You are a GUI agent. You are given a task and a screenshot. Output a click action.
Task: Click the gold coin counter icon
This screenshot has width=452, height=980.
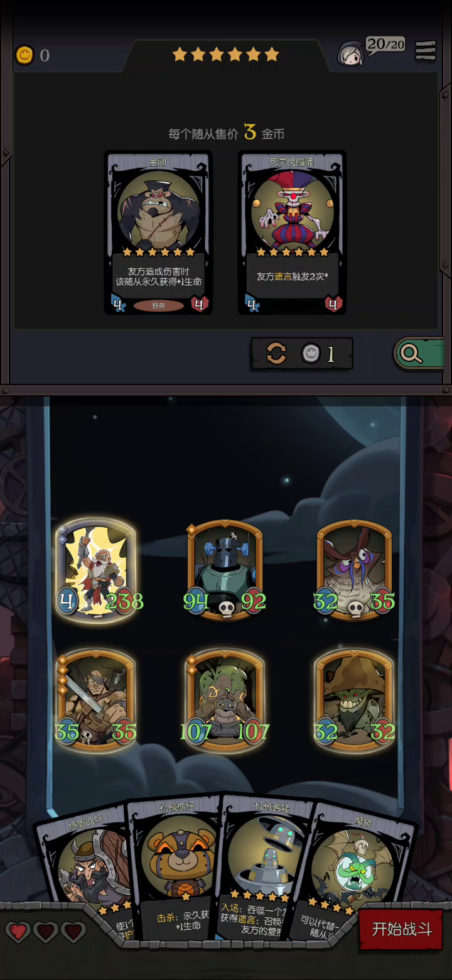tap(24, 55)
